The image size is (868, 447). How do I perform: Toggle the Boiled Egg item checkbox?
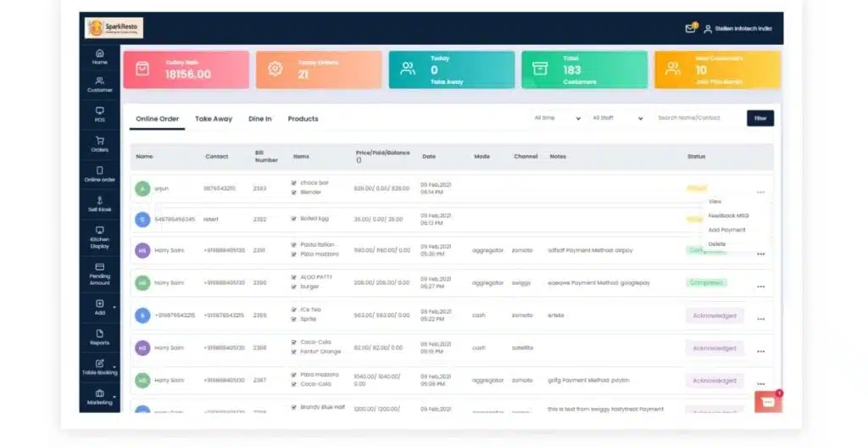(294, 219)
